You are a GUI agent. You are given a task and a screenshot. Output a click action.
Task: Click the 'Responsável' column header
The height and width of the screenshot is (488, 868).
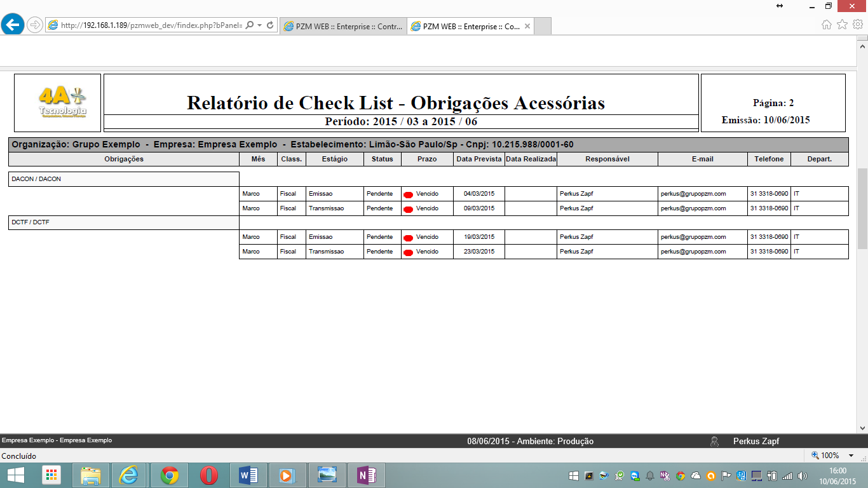[607, 159]
